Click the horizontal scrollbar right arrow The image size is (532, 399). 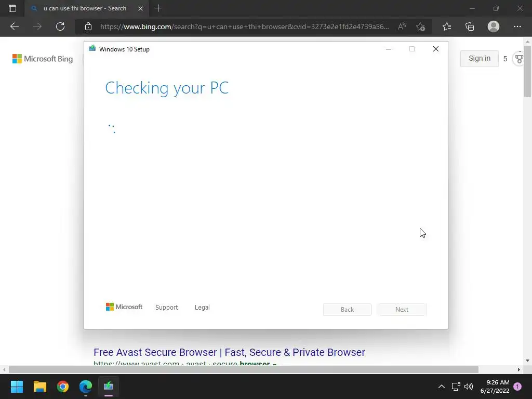pos(519,369)
